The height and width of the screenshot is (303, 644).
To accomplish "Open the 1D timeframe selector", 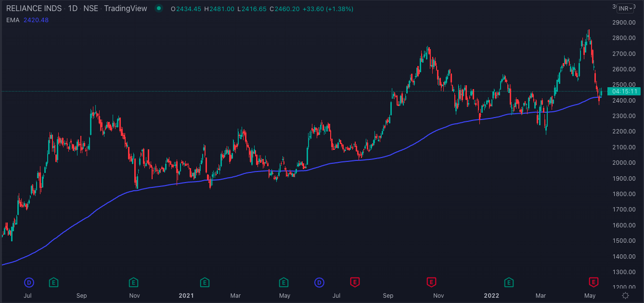I will pos(73,8).
